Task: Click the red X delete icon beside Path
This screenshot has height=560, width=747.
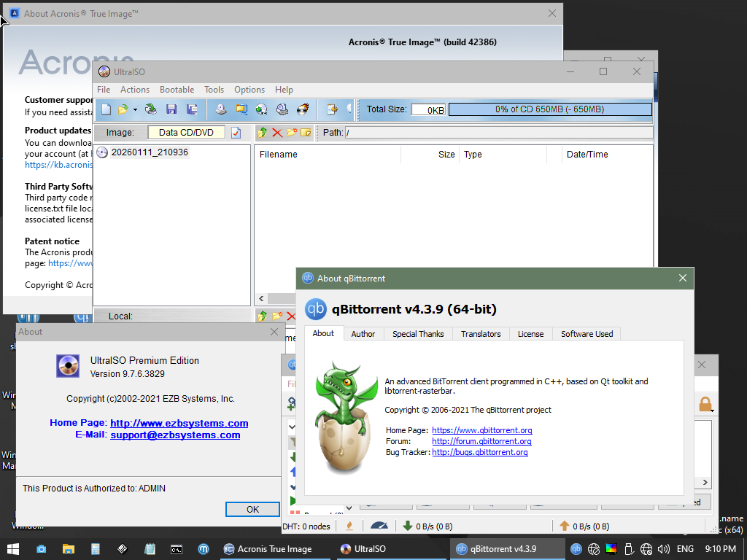Action: 277,133
